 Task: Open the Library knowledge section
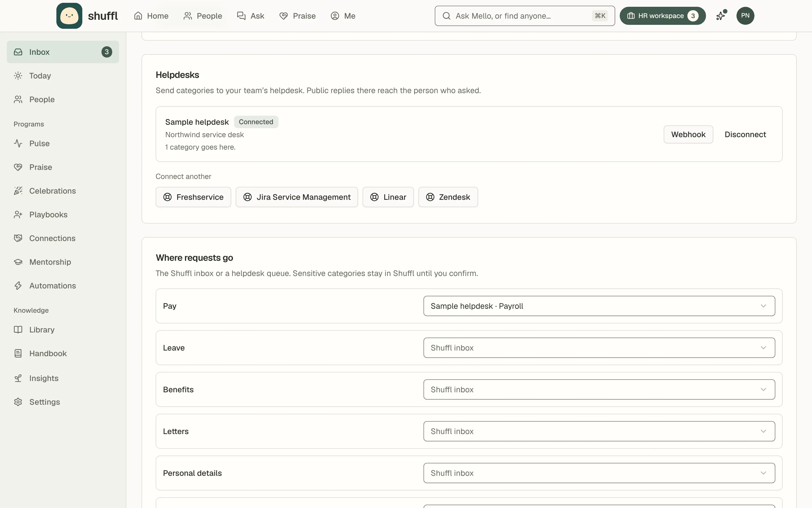point(63,330)
